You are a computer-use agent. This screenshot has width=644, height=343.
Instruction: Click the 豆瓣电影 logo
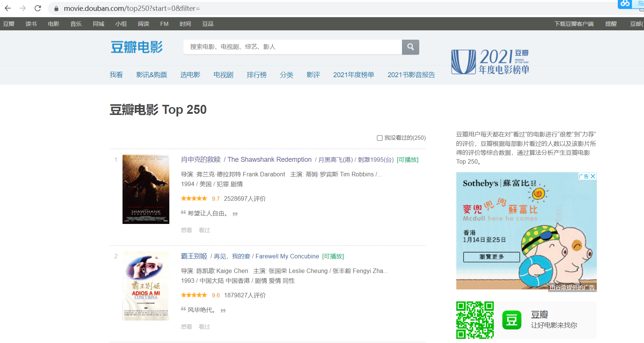(x=137, y=48)
